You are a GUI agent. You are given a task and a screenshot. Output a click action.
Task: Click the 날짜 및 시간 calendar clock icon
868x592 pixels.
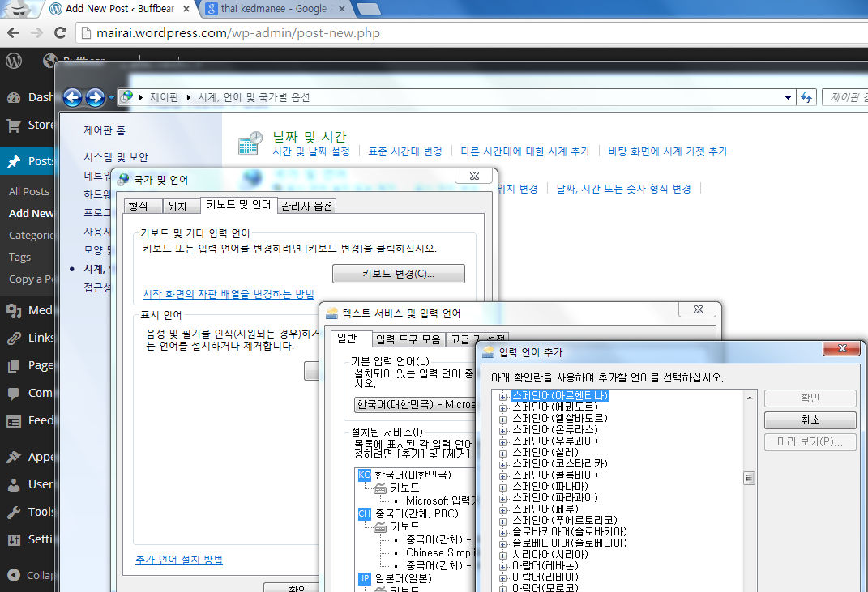pyautogui.click(x=250, y=143)
